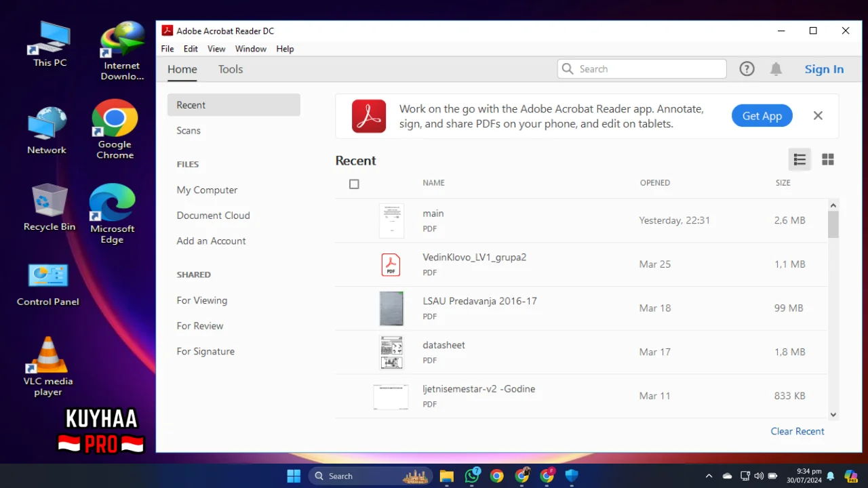Open This PC desktop icon
868x488 pixels.
(50, 45)
